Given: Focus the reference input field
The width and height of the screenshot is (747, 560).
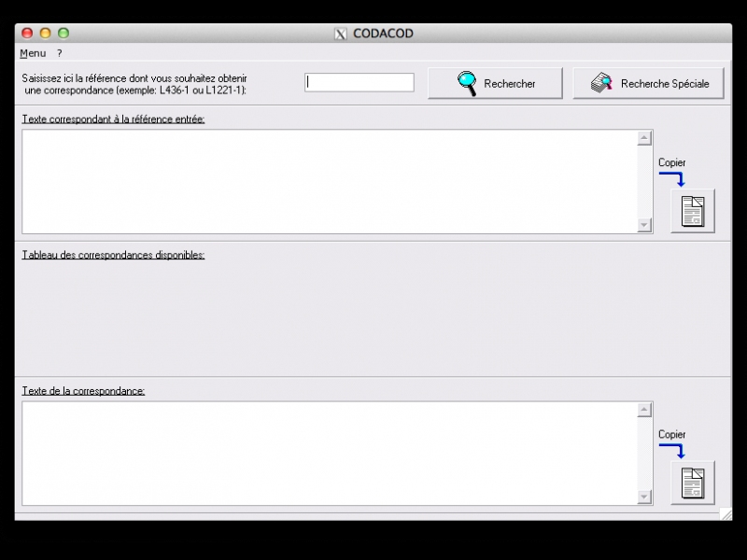Looking at the screenshot, I should coord(359,83).
